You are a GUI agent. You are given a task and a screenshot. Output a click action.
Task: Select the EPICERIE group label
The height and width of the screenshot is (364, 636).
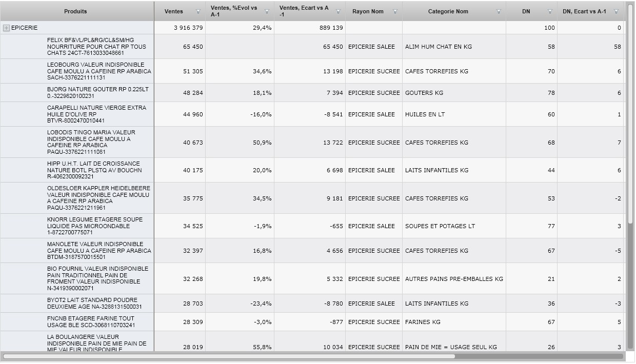pyautogui.click(x=24, y=28)
